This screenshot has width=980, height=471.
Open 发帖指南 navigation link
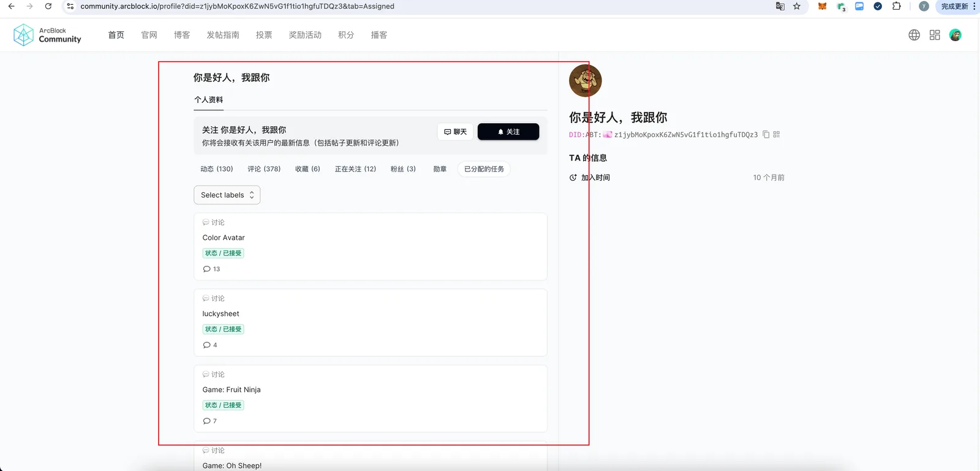[223, 35]
